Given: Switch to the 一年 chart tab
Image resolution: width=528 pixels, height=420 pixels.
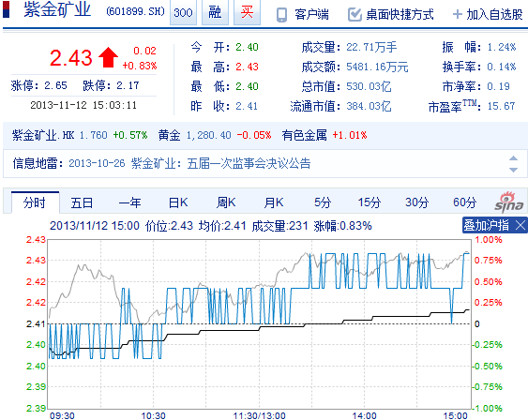Looking at the screenshot, I should (x=130, y=202).
